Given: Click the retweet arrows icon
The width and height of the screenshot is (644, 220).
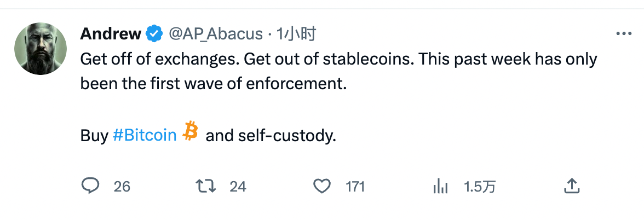Looking at the screenshot, I should (x=206, y=186).
